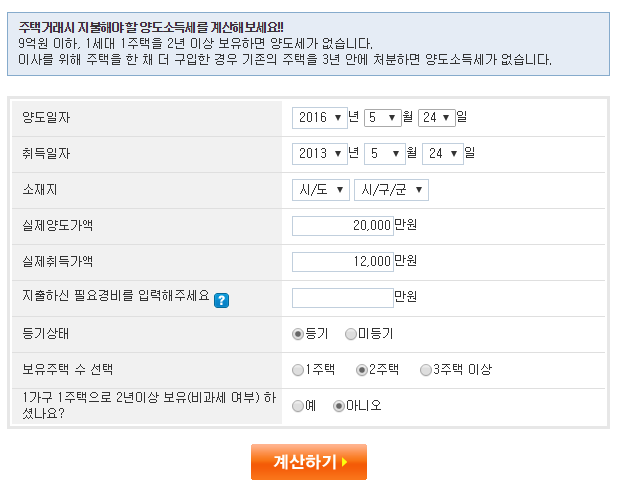
Task: Open the 취득일자 day dropdown
Action: [x=443, y=154]
